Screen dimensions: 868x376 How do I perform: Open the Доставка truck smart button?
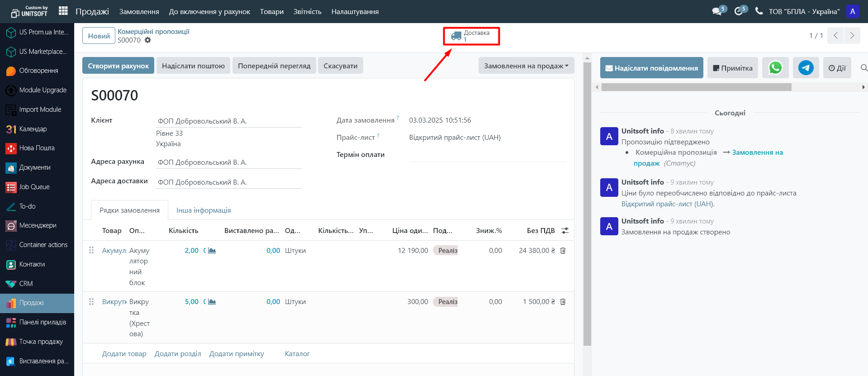(471, 36)
